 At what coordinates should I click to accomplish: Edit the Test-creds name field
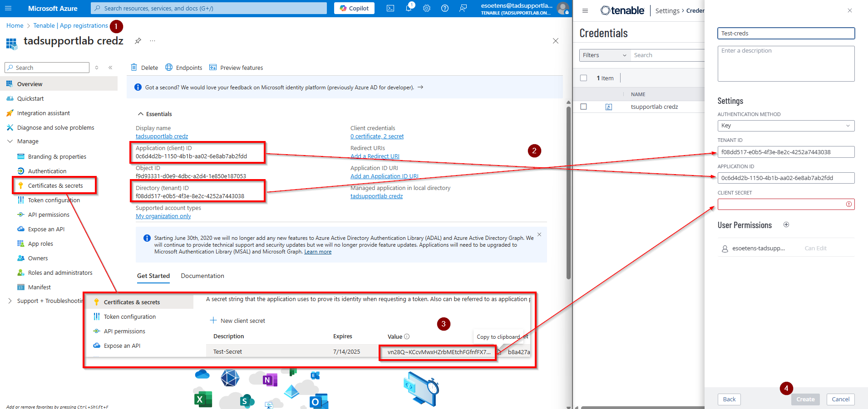coord(786,33)
